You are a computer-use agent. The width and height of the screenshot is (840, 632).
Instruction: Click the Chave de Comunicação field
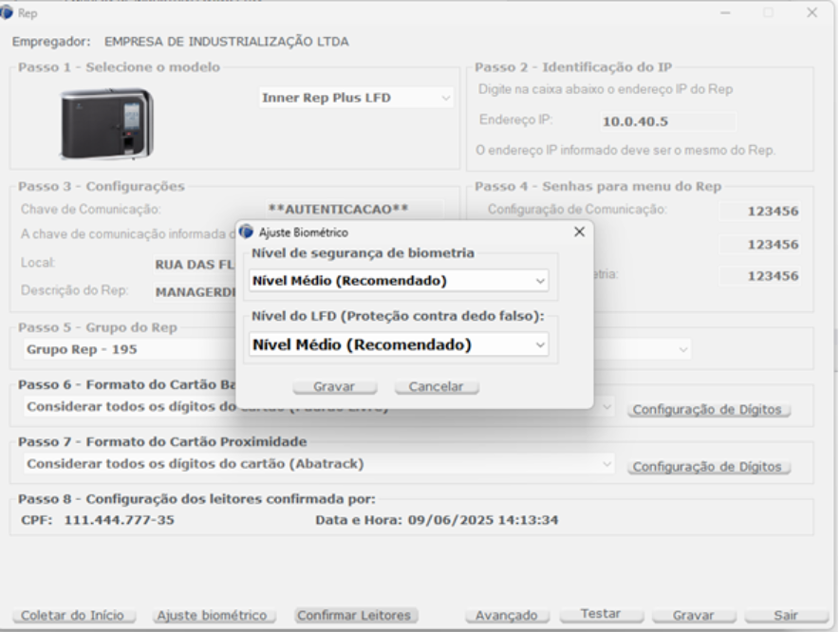point(340,209)
